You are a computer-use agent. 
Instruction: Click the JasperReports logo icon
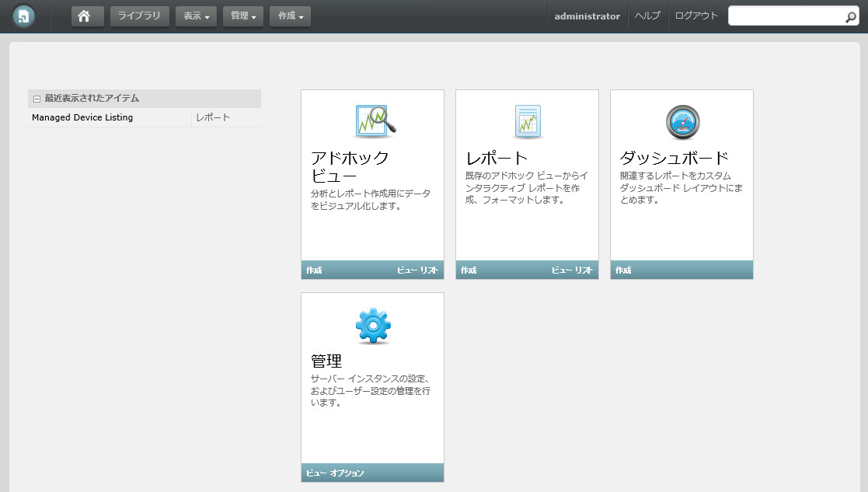point(23,16)
